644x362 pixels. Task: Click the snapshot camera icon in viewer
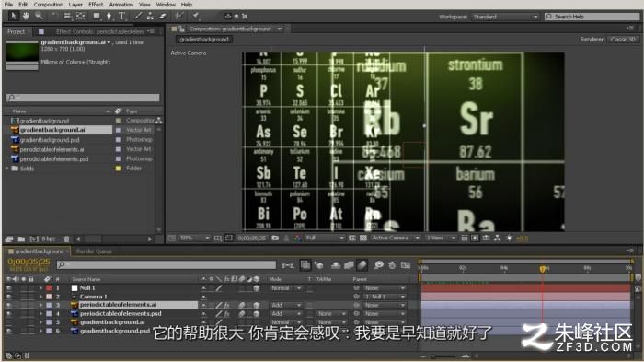(275, 239)
